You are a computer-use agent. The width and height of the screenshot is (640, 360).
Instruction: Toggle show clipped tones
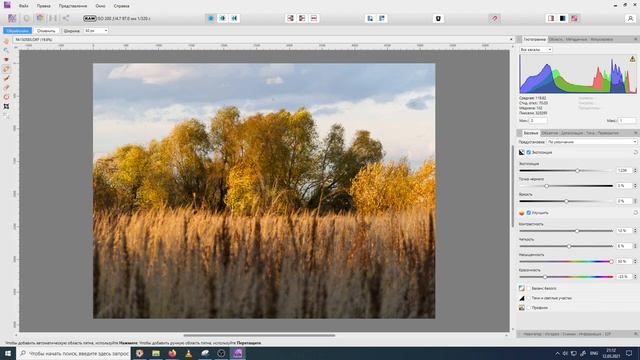pos(575,18)
